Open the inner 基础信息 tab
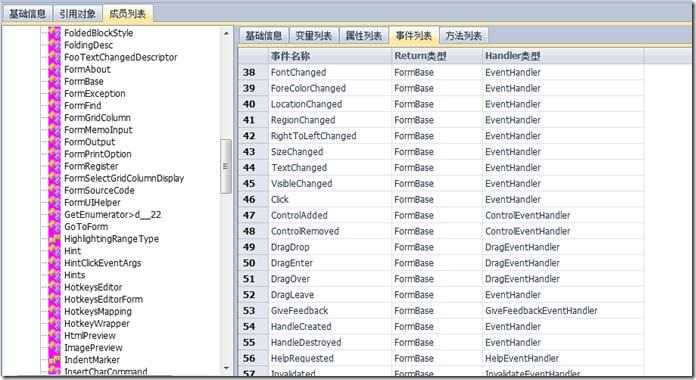The height and width of the screenshot is (380, 696). tap(264, 36)
